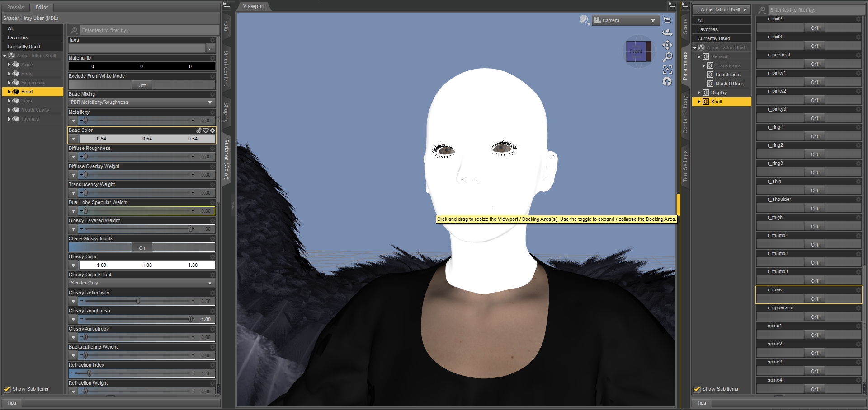The image size is (868, 410).
Task: Click the frame selection viewport icon
Action: tap(667, 69)
